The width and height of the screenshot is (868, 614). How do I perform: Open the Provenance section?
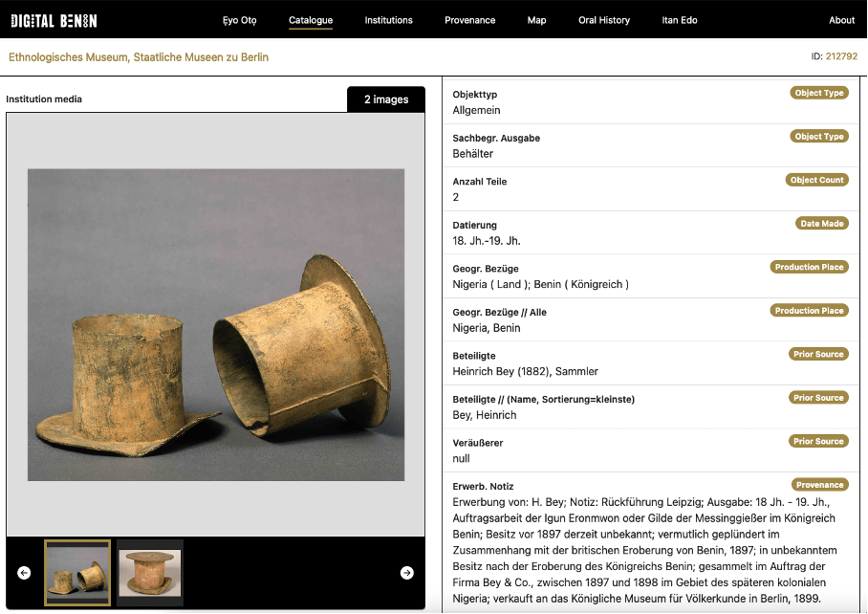click(469, 20)
